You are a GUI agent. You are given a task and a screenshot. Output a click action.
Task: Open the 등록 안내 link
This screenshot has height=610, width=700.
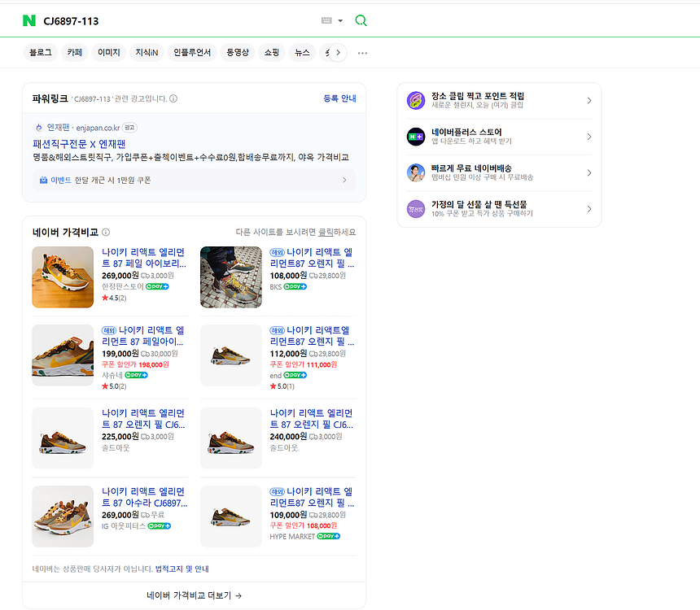339,98
